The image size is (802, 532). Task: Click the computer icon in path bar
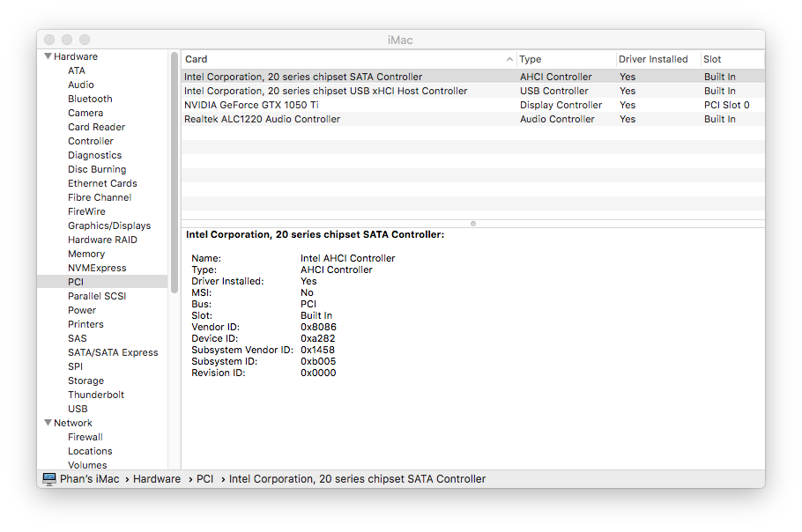pyautogui.click(x=49, y=479)
